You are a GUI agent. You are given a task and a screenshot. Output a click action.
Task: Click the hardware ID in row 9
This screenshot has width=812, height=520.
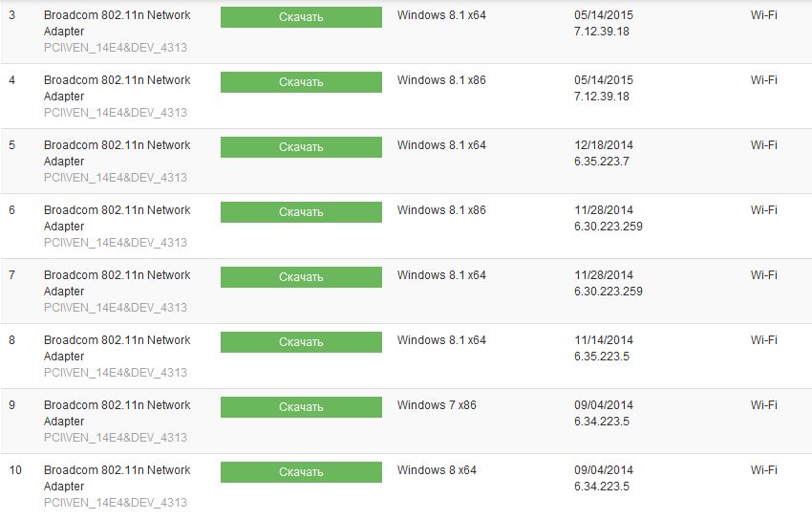pyautogui.click(x=115, y=438)
